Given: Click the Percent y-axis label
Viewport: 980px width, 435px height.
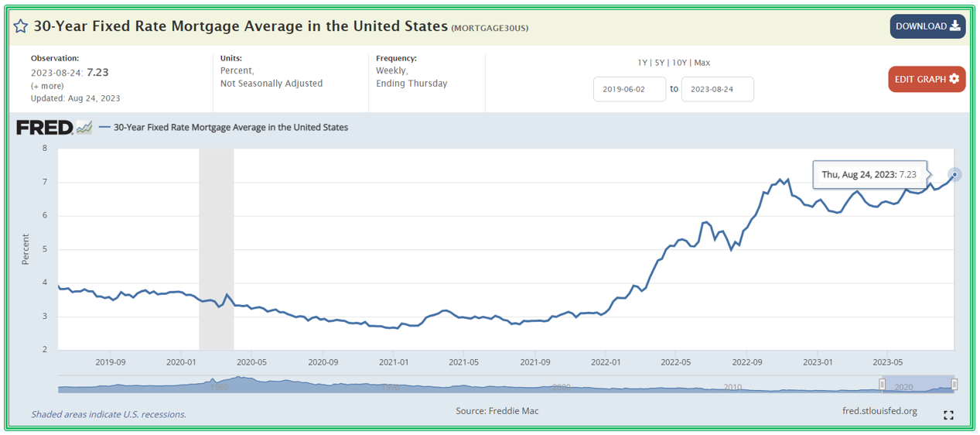Looking at the screenshot, I should coord(26,249).
